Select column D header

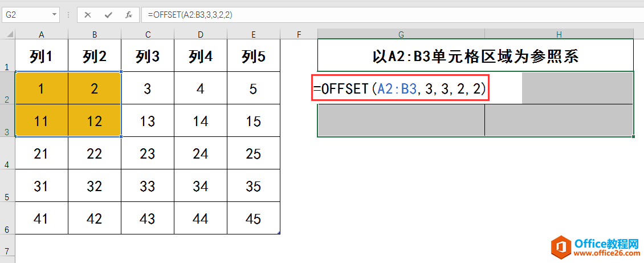(201, 35)
